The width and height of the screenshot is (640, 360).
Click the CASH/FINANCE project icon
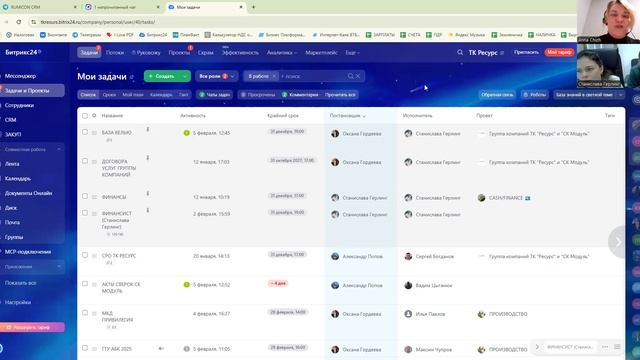tap(482, 198)
